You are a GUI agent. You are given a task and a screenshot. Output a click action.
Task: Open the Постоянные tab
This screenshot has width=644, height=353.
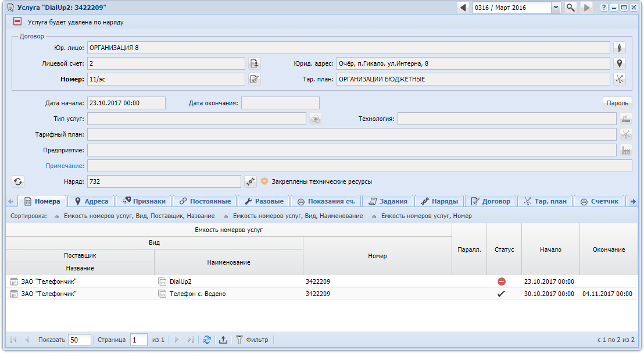205,201
